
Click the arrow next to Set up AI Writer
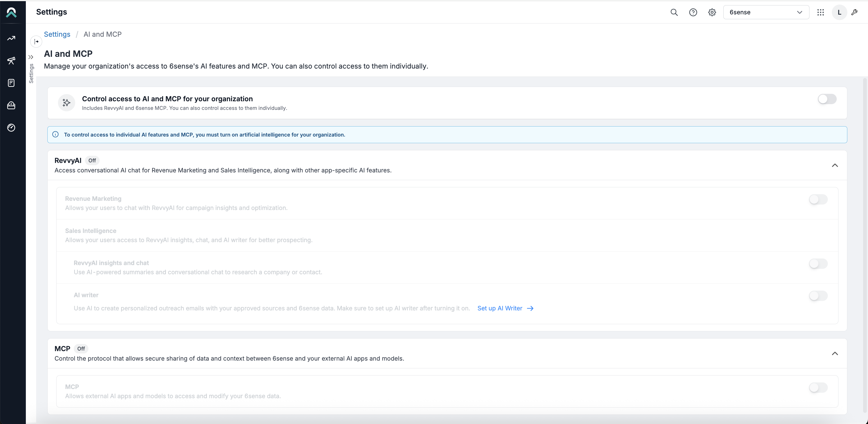coord(530,308)
